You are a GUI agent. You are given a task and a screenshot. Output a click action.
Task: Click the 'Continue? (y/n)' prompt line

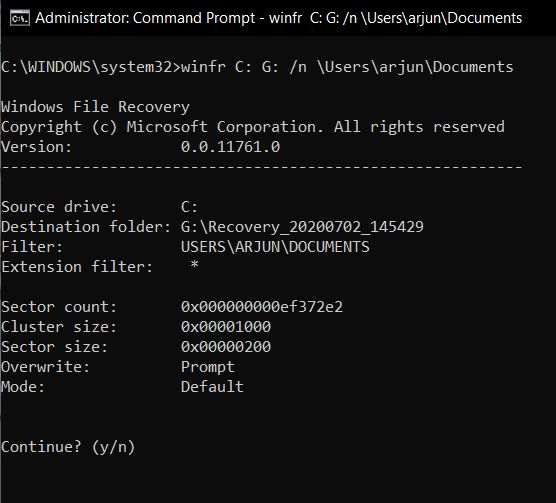pos(68,447)
